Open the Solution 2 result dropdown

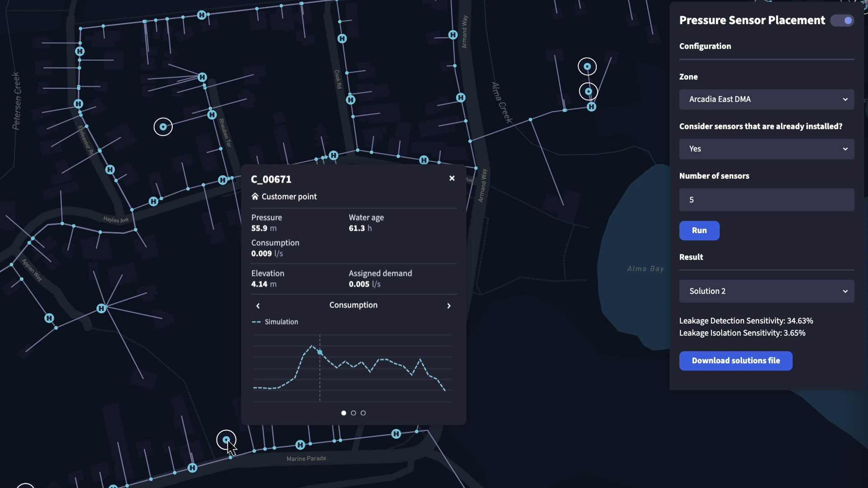click(x=766, y=291)
